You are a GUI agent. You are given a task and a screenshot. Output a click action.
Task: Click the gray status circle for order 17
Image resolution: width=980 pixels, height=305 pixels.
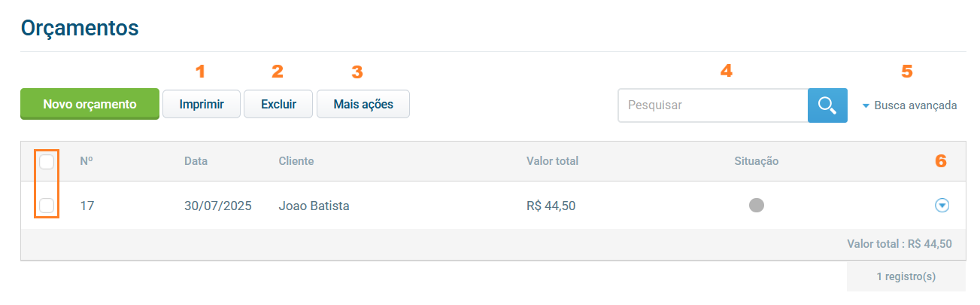pos(757,205)
